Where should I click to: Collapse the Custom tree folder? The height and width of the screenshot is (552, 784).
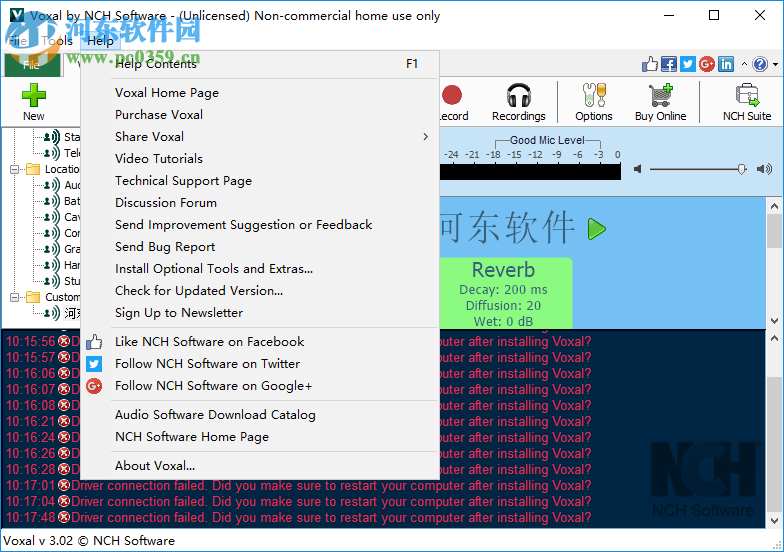tap(14, 298)
